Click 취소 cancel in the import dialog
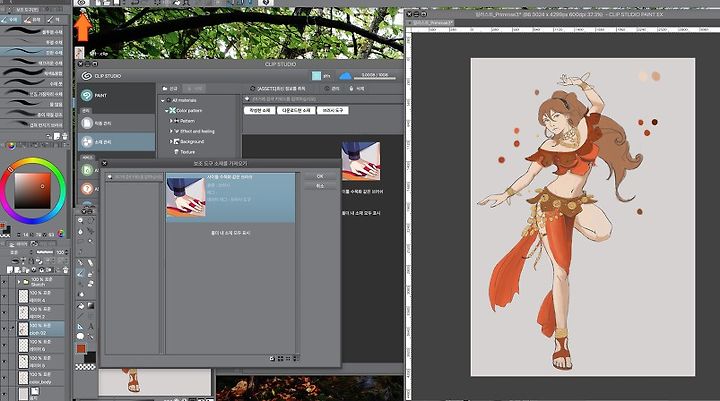 tap(320, 186)
